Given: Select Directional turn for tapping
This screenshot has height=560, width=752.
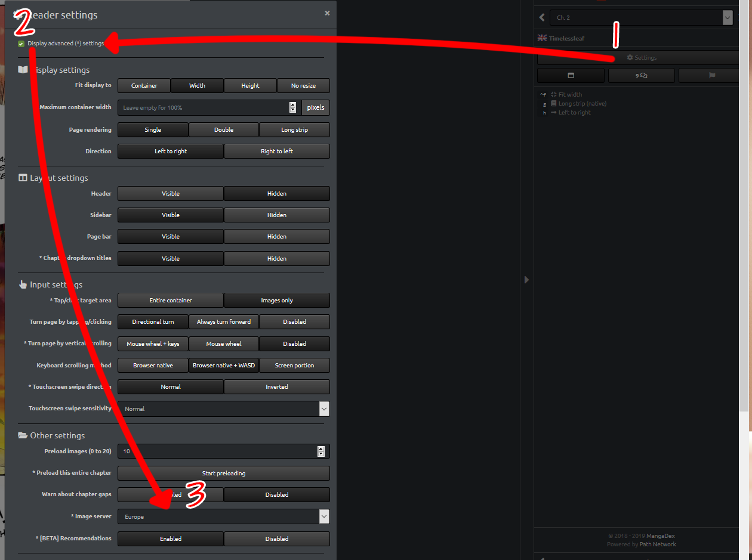Looking at the screenshot, I should tap(153, 321).
